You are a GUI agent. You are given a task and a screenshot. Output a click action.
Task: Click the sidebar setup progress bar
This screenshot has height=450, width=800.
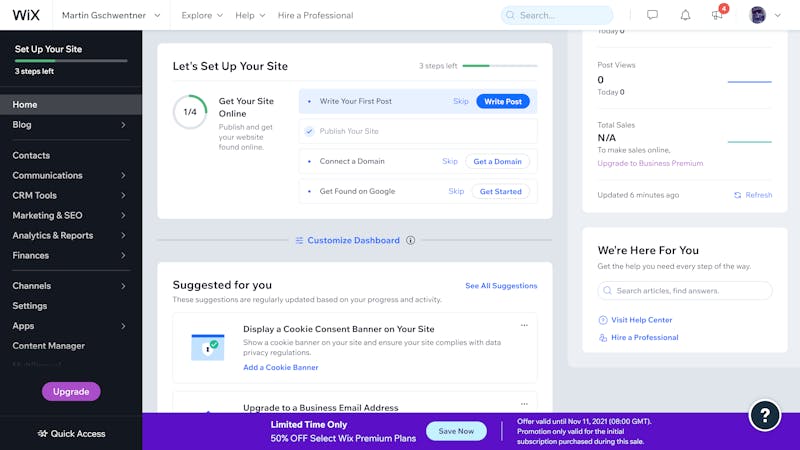pyautogui.click(x=71, y=61)
